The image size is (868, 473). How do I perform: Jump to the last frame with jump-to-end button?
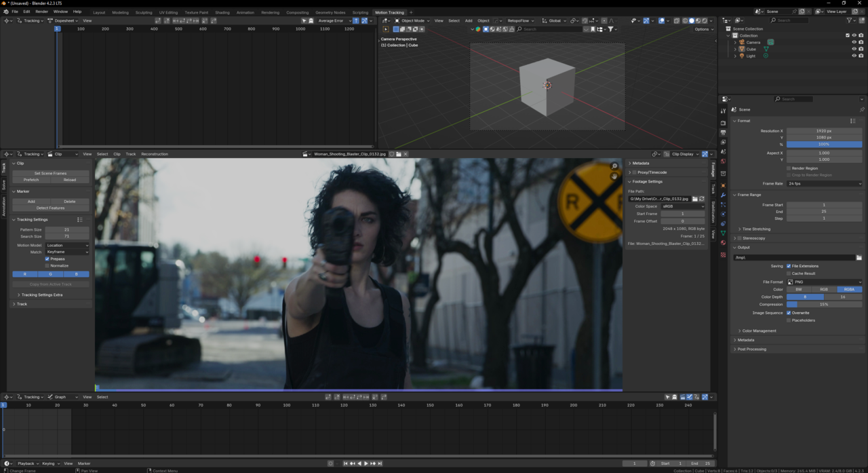coord(380,463)
